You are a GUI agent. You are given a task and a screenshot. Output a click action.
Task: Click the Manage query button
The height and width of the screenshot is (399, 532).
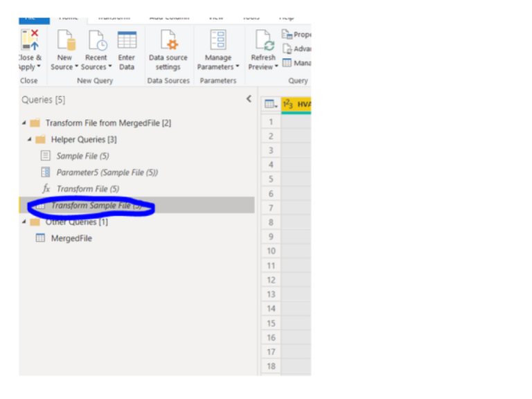coord(296,63)
